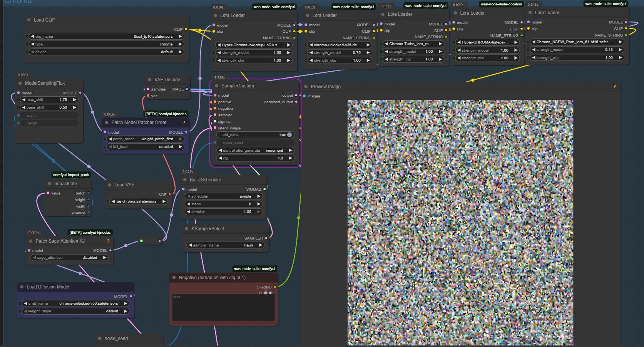Screen dimensions: 644x347
Task: Open the unet_name dropdown in Load Diffusion Model
Action: (75, 303)
